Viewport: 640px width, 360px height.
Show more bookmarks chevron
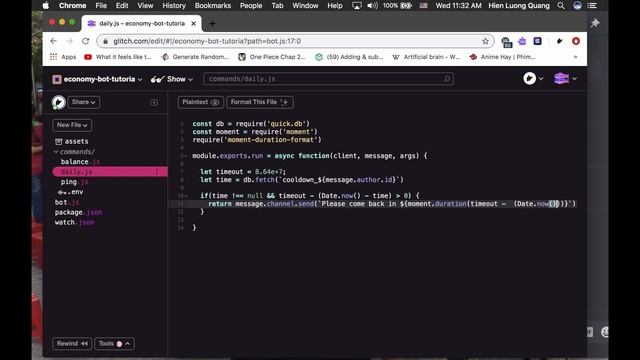576,57
